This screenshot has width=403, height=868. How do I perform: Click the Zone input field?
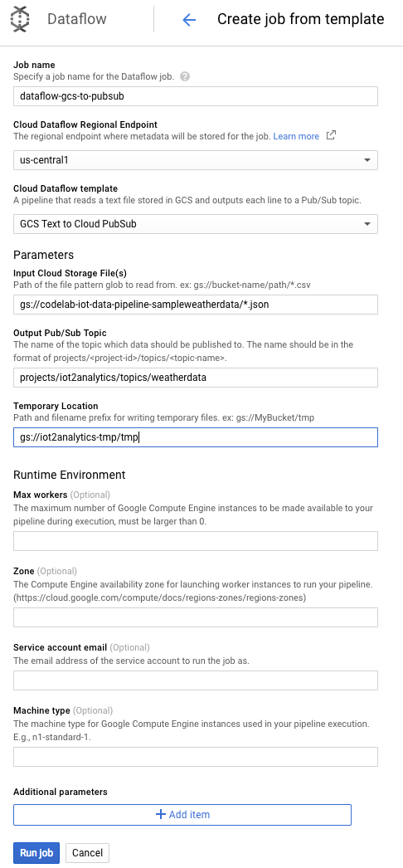pyautogui.click(x=196, y=617)
